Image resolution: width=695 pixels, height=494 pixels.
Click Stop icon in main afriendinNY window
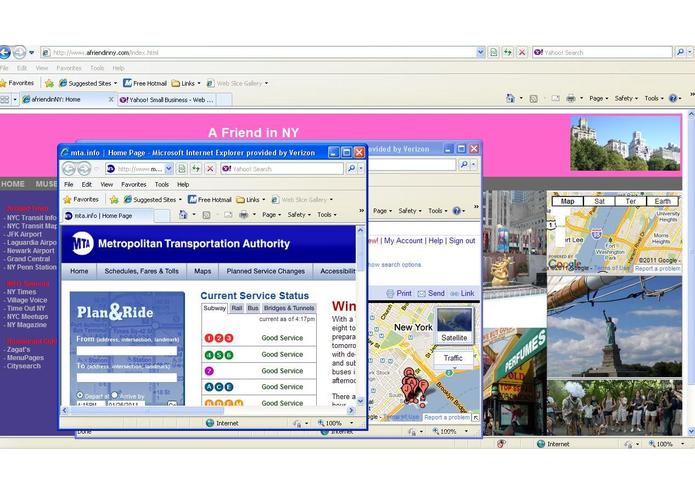coord(522,52)
